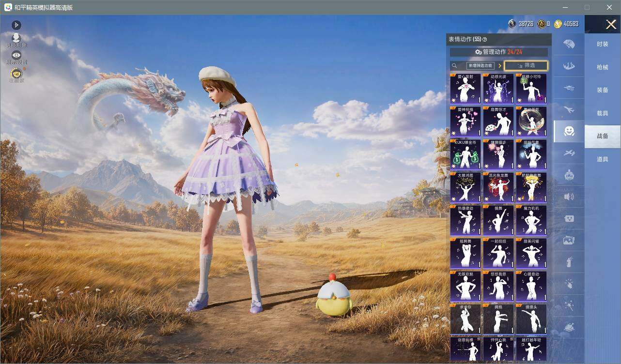Close the wardrobe with the X
The height and width of the screenshot is (364, 621).
tap(611, 24)
